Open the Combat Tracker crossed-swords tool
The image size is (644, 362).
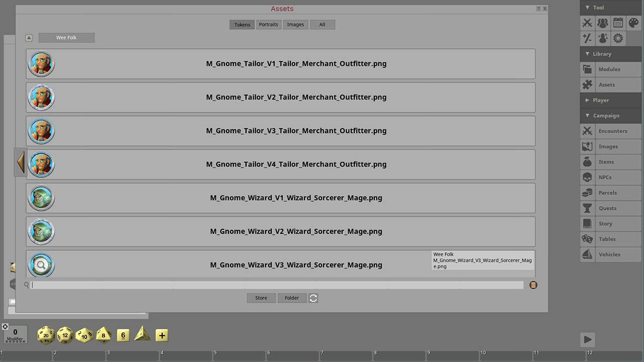[587, 23]
